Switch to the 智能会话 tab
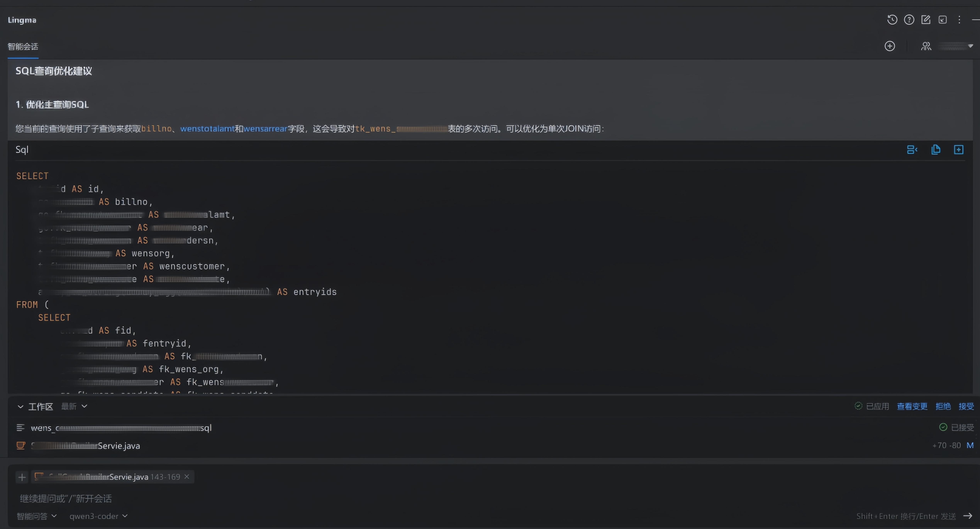The height and width of the screenshot is (529, 980). pos(23,47)
